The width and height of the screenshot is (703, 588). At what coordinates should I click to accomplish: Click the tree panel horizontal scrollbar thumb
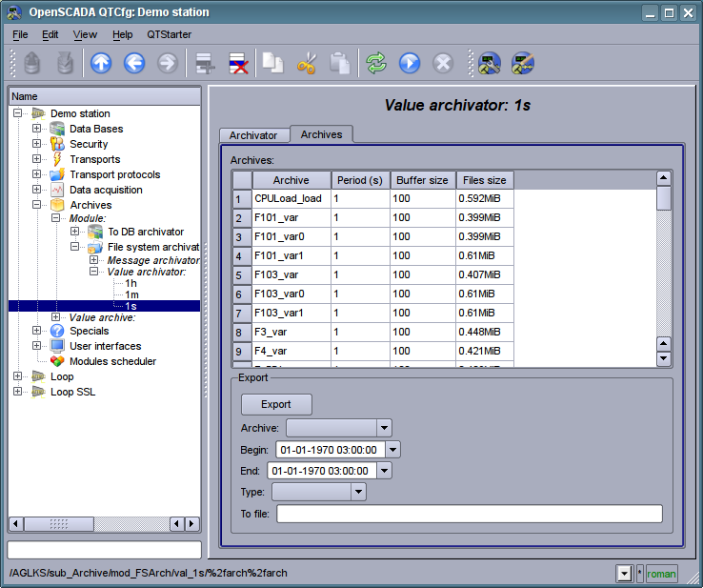[x=59, y=523]
